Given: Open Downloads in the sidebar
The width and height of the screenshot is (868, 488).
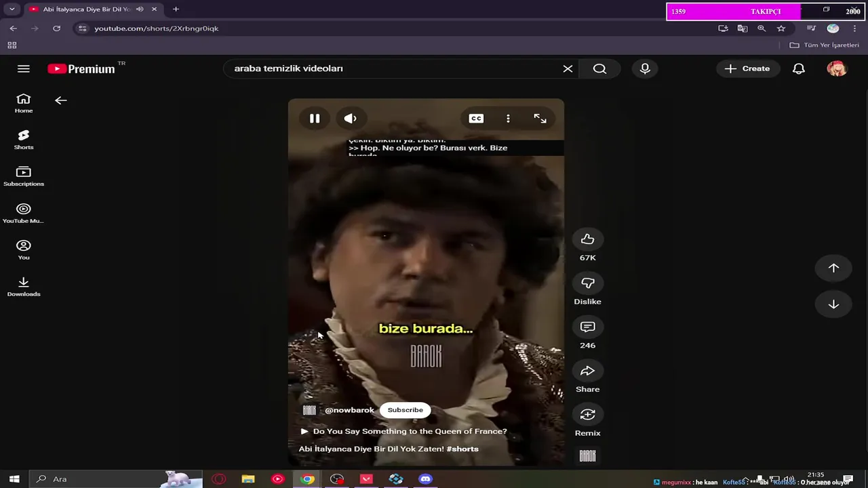Looking at the screenshot, I should [24, 286].
